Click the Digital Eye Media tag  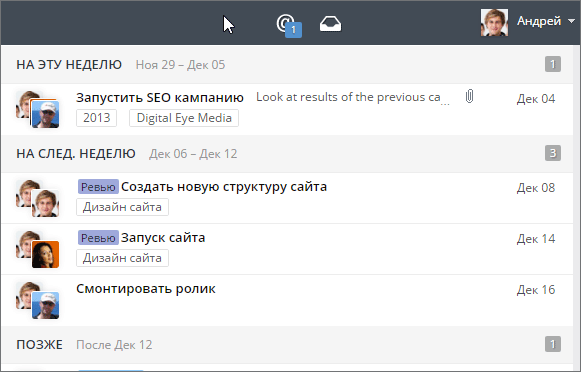tap(184, 118)
